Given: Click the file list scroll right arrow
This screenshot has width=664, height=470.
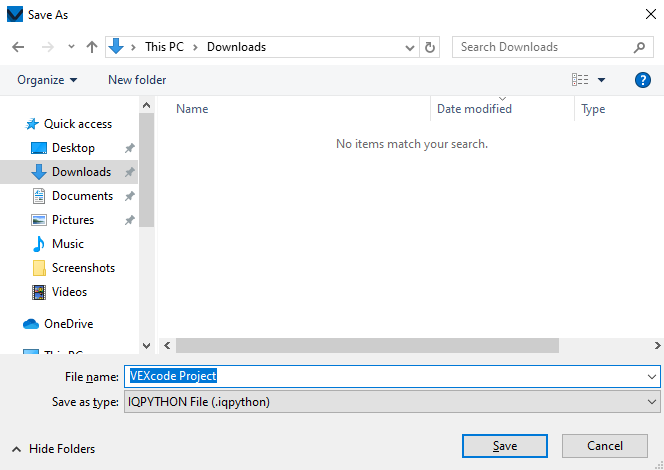Looking at the screenshot, I should tap(657, 346).
